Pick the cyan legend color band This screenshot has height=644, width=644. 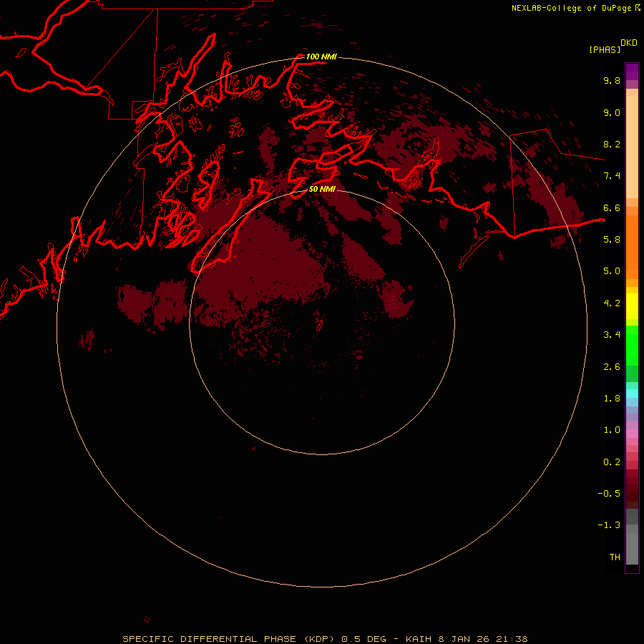click(x=632, y=394)
